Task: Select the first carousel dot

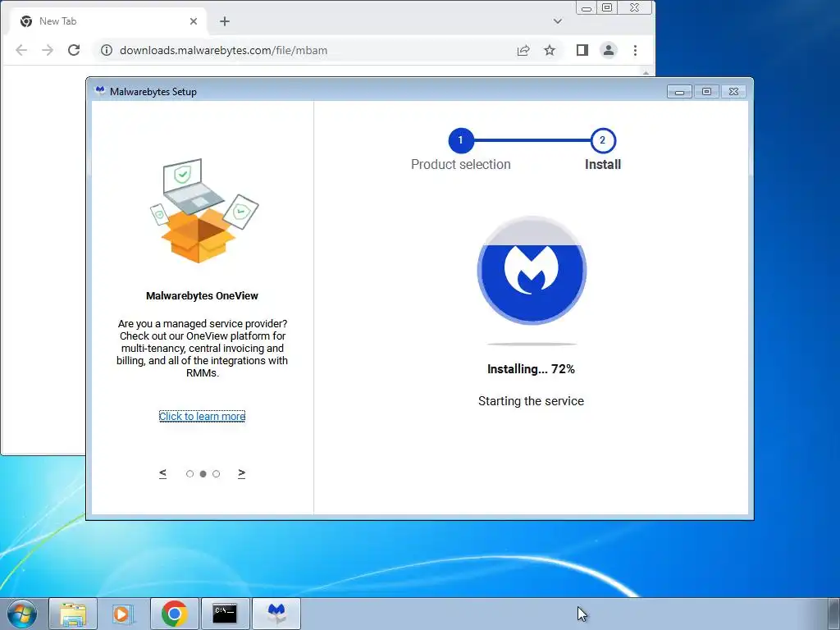Action: click(189, 473)
